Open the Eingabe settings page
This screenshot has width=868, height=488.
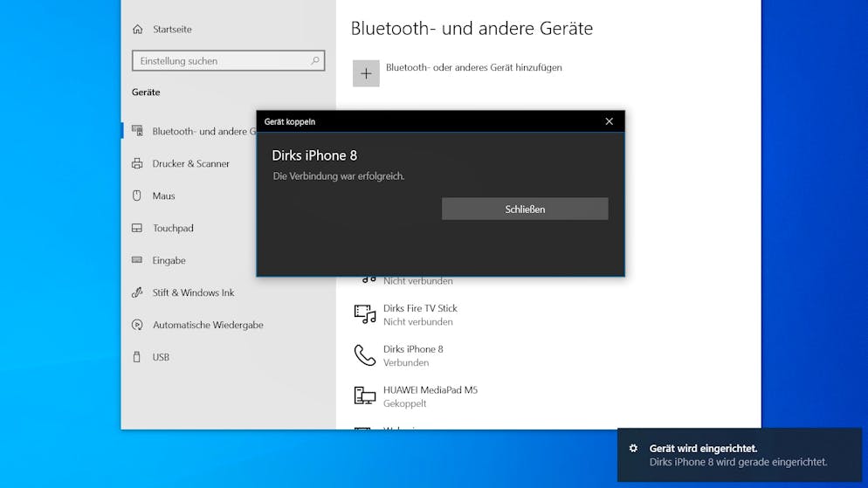click(169, 260)
